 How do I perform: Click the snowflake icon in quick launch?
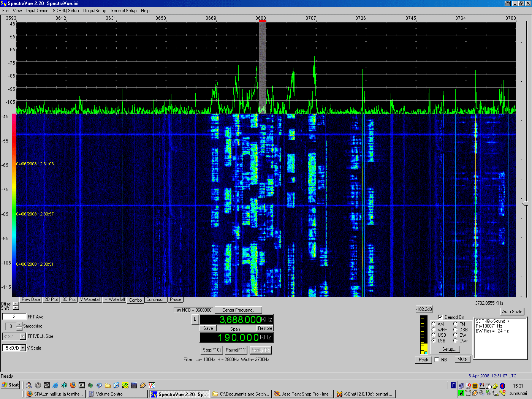coord(64,385)
